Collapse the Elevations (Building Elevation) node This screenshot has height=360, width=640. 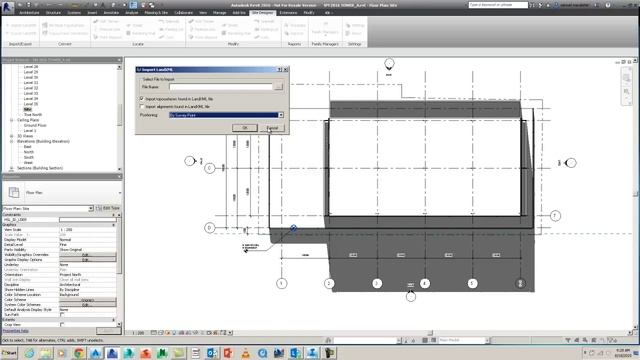pyautogui.click(x=12, y=141)
